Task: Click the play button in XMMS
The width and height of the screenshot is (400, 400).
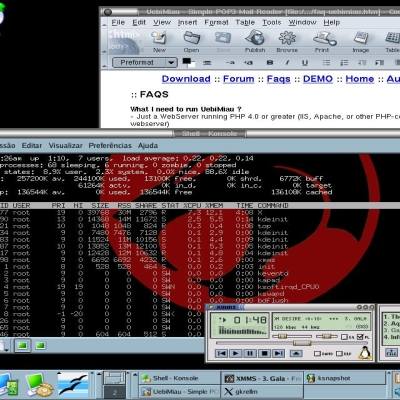Action: click(235, 353)
